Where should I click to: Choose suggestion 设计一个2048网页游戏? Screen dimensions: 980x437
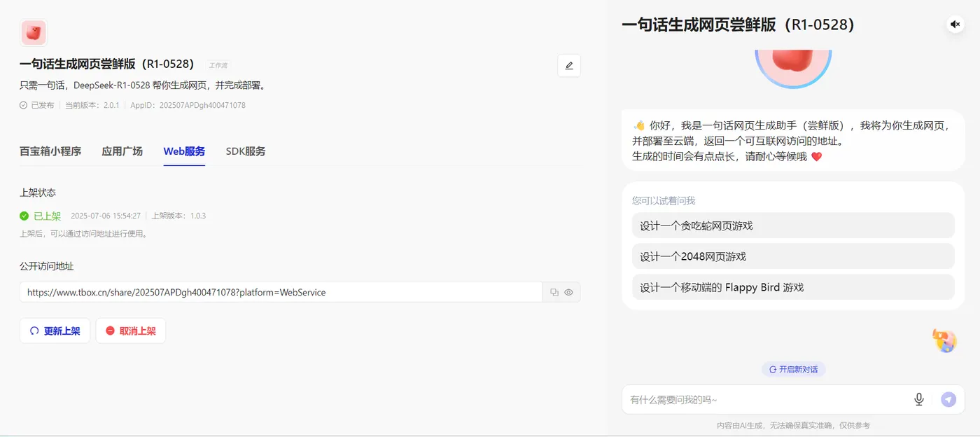(x=793, y=256)
